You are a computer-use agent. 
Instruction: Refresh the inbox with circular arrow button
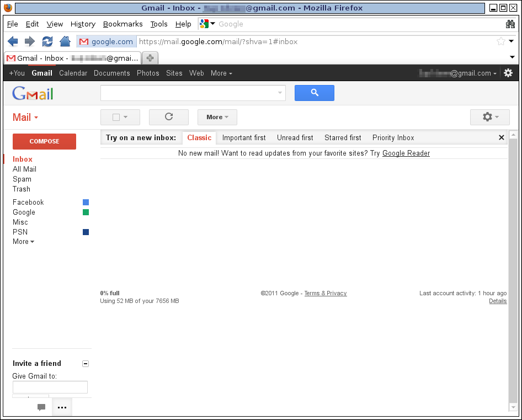pos(169,117)
